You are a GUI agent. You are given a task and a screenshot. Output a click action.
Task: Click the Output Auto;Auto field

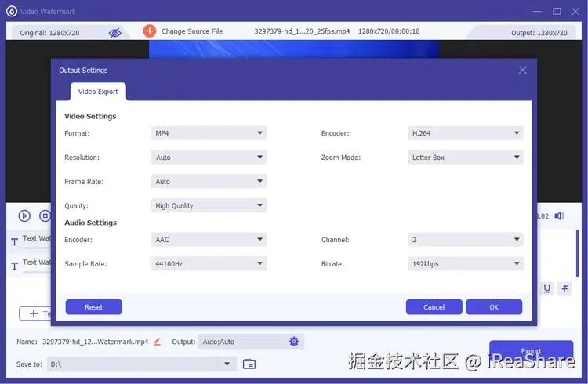click(x=251, y=342)
